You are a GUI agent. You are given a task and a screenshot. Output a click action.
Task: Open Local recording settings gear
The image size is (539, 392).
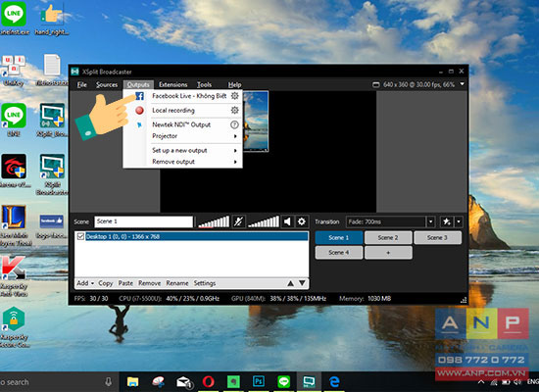234,110
